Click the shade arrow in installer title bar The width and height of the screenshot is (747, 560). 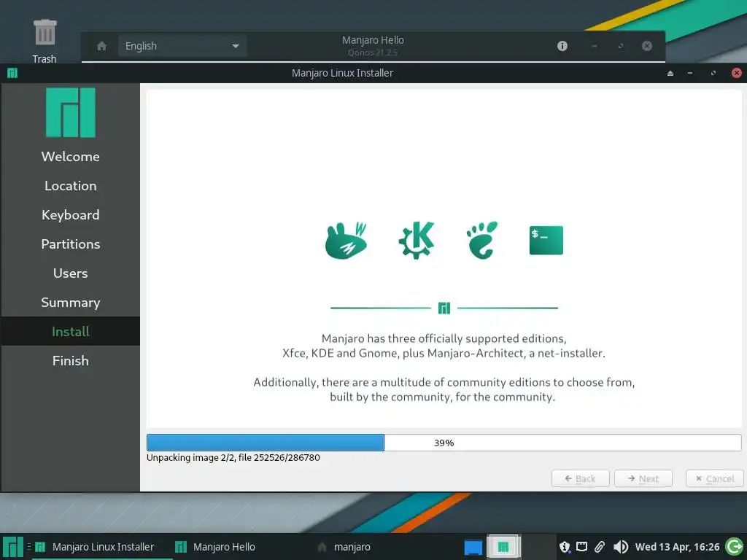tap(670, 74)
